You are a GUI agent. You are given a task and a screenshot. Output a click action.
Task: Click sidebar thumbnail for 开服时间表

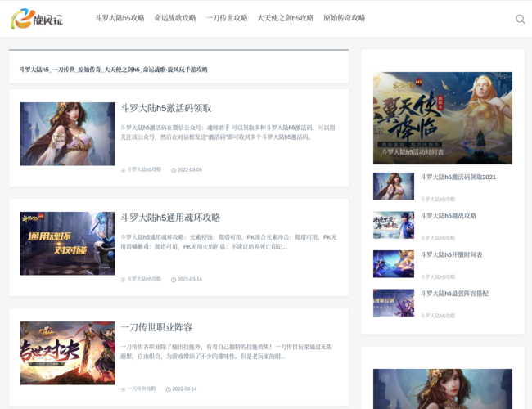[394, 264]
